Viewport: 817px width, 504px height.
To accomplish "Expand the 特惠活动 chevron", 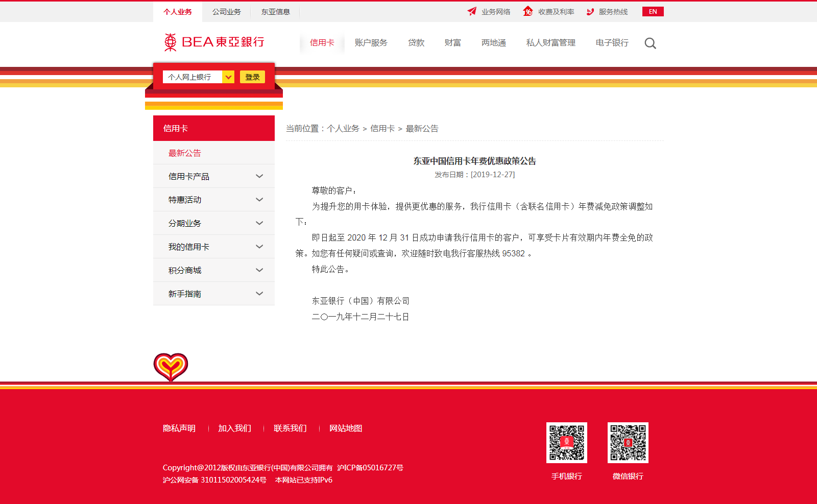I will tap(259, 200).
